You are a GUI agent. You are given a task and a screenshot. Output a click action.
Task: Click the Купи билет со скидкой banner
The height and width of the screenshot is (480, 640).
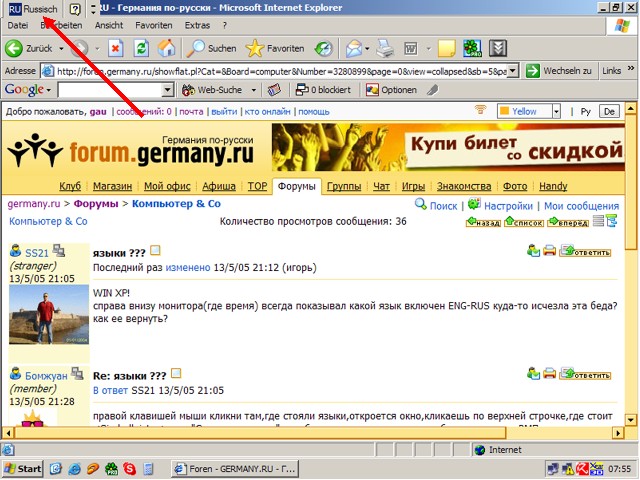[448, 147]
